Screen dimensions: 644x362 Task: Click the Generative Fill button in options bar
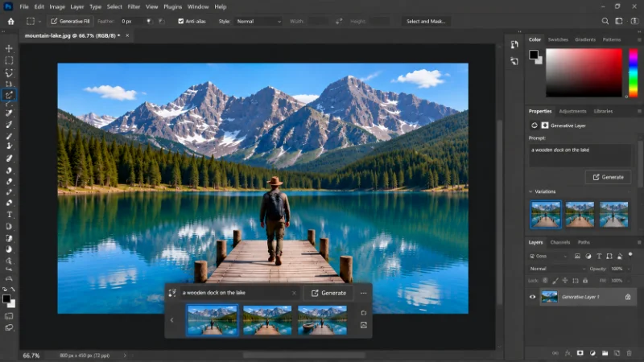[x=70, y=22]
